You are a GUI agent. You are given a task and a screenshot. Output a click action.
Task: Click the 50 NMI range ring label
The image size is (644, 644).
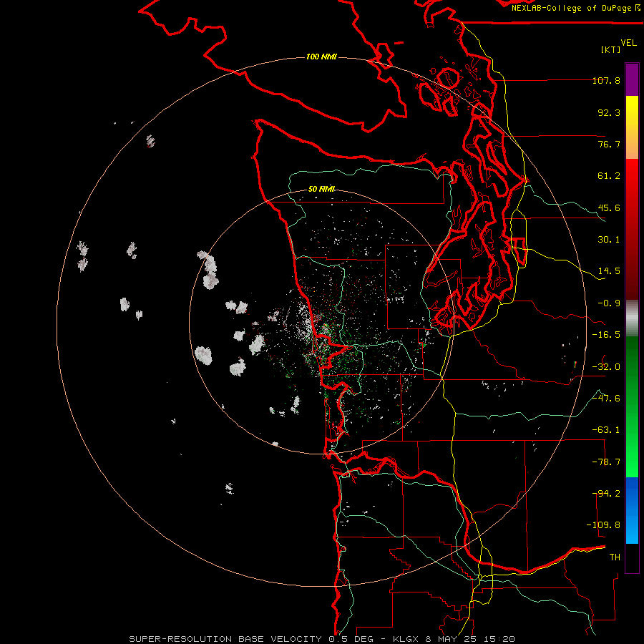(x=321, y=190)
